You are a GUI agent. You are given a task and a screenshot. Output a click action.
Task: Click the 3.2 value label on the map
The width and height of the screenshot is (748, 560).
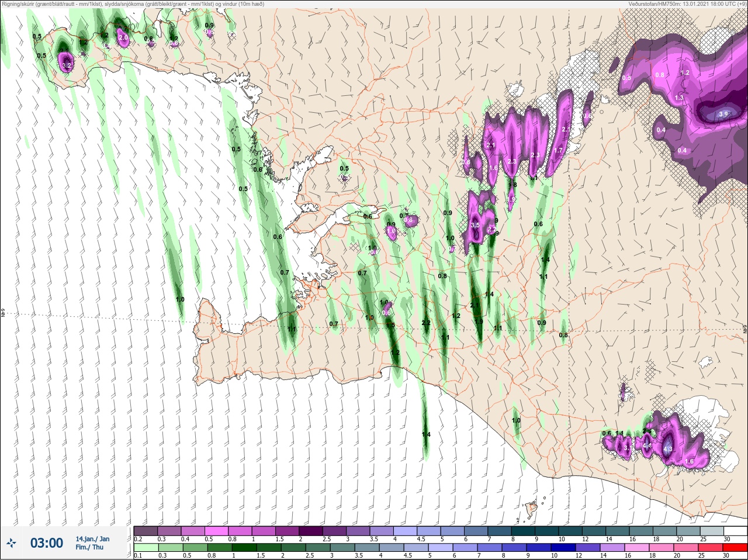coord(66,65)
